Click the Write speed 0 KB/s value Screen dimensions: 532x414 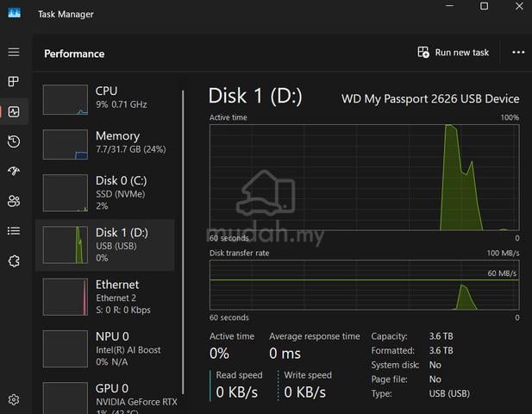pyautogui.click(x=304, y=392)
